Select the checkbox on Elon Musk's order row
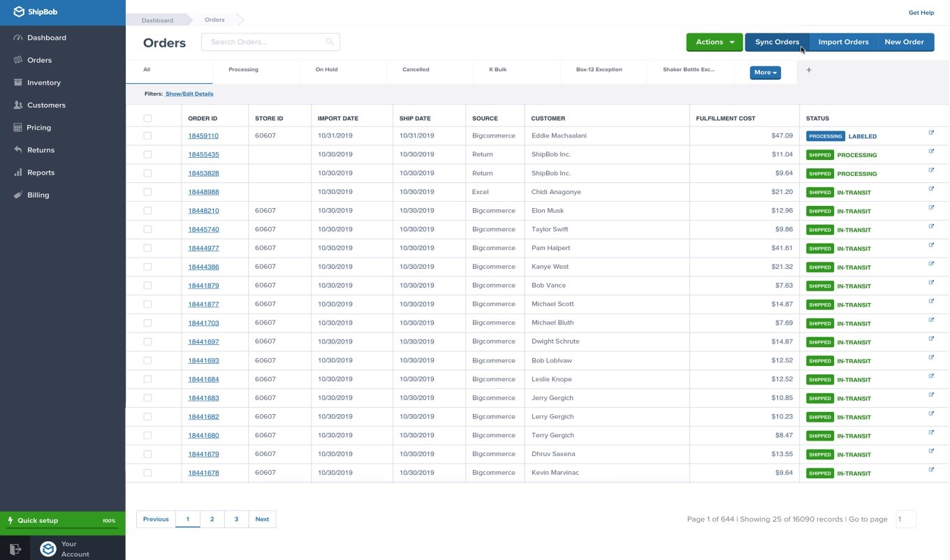 point(147,210)
